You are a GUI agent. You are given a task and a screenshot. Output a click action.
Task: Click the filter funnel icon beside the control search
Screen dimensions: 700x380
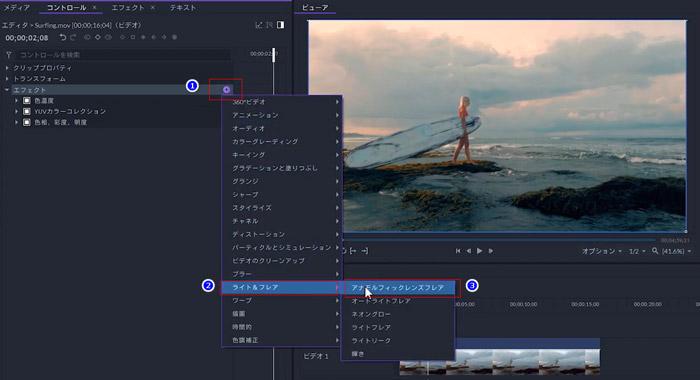pyautogui.click(x=8, y=55)
